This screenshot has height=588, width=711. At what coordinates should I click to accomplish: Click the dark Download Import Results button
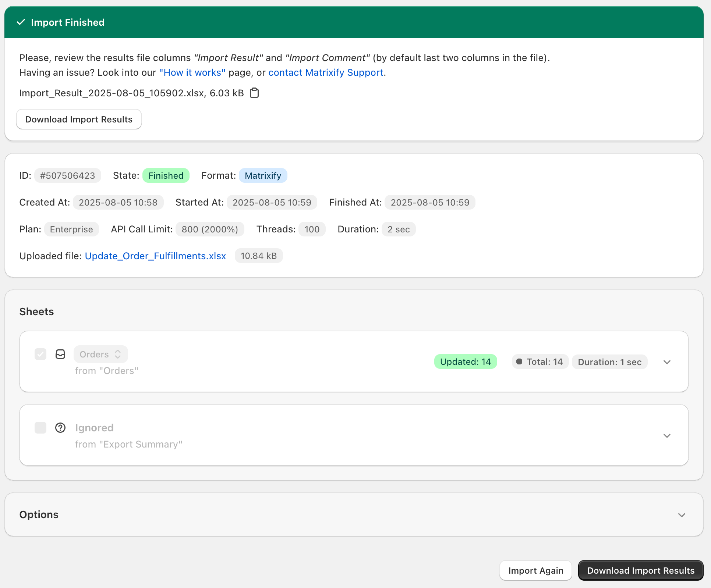[x=640, y=570]
